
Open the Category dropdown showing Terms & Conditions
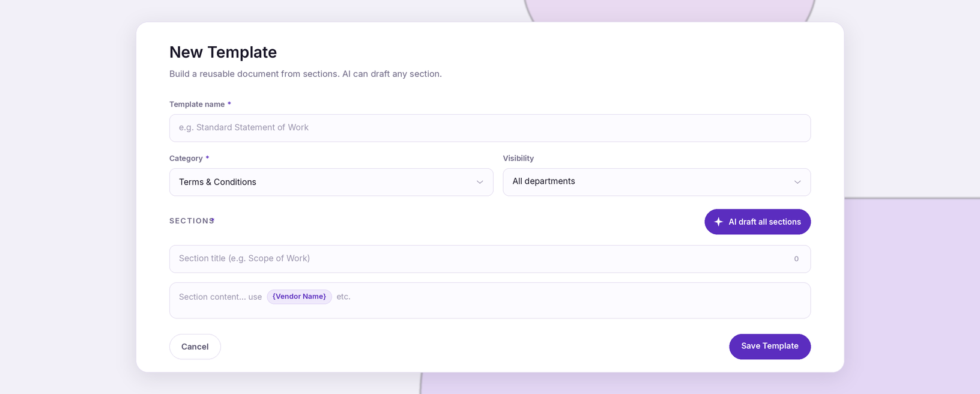pyautogui.click(x=331, y=182)
